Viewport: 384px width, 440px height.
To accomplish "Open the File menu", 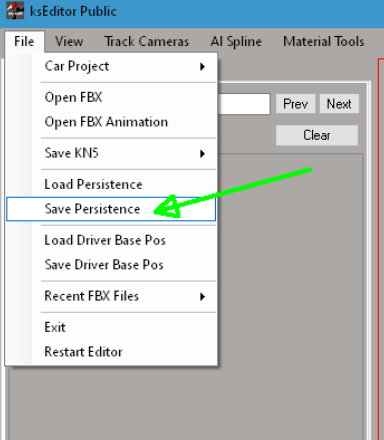I will click(24, 42).
